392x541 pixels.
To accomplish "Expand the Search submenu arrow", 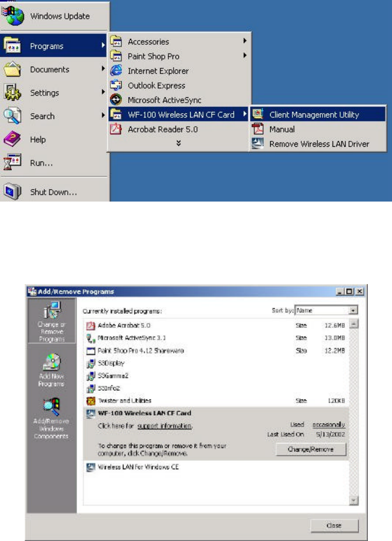I will [102, 116].
